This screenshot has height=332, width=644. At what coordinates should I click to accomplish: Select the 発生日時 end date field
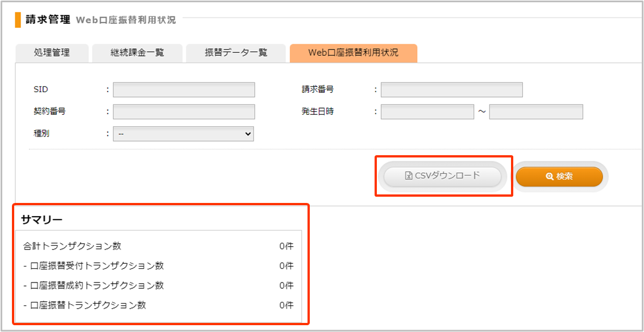(535, 111)
